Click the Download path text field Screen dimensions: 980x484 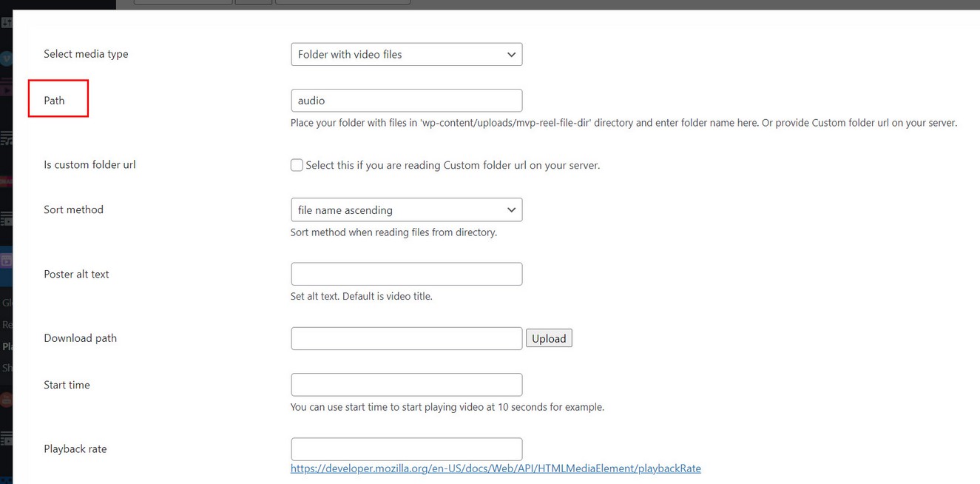tap(406, 338)
